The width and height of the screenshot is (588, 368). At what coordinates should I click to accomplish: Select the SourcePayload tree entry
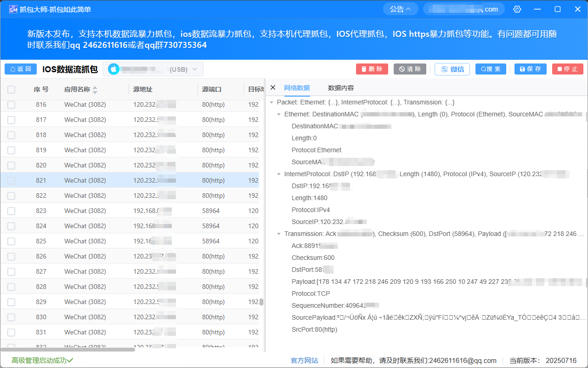coord(439,317)
